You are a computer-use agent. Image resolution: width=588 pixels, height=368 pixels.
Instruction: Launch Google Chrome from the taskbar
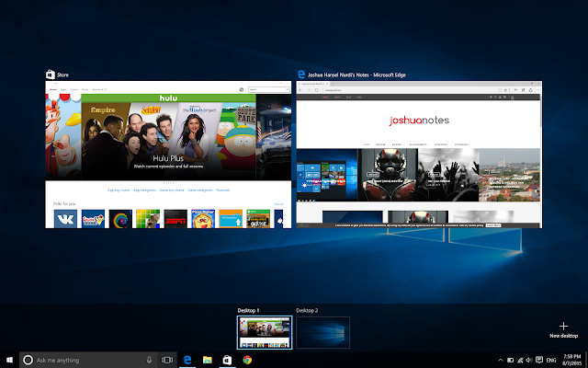pos(247,360)
